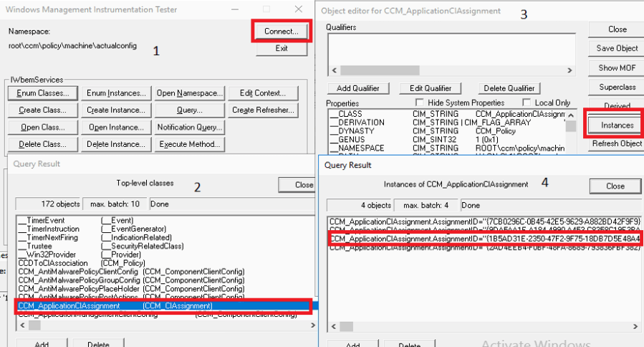Click Delete Qualifier button
Image resolution: width=644 pixels, height=347 pixels.
[x=509, y=88]
